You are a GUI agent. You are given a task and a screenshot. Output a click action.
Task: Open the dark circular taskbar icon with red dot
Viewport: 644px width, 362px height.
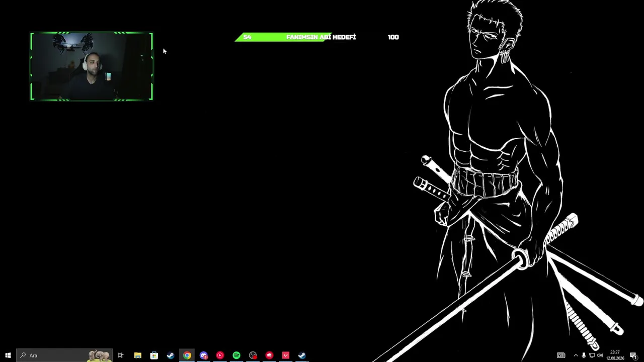click(x=253, y=355)
